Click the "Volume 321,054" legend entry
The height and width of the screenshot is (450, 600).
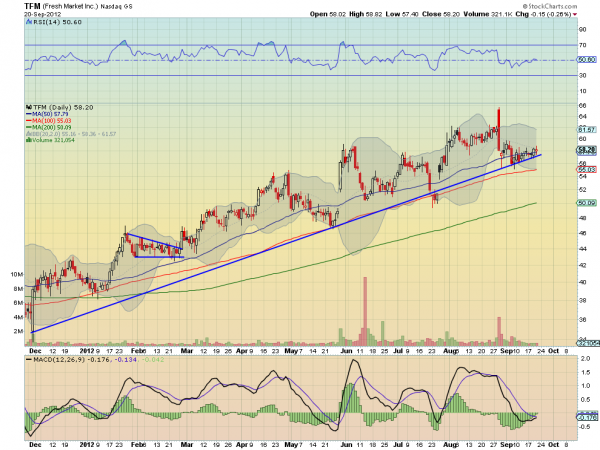pos(53,140)
